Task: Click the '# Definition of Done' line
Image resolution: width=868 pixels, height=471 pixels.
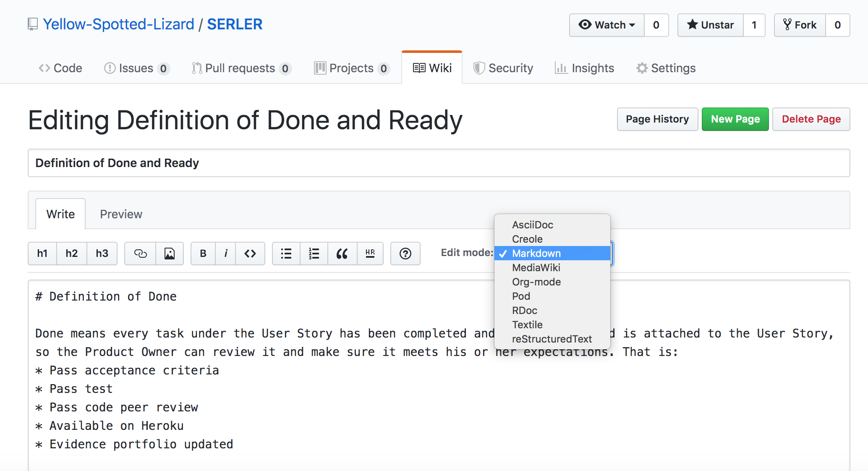Action: click(x=106, y=296)
